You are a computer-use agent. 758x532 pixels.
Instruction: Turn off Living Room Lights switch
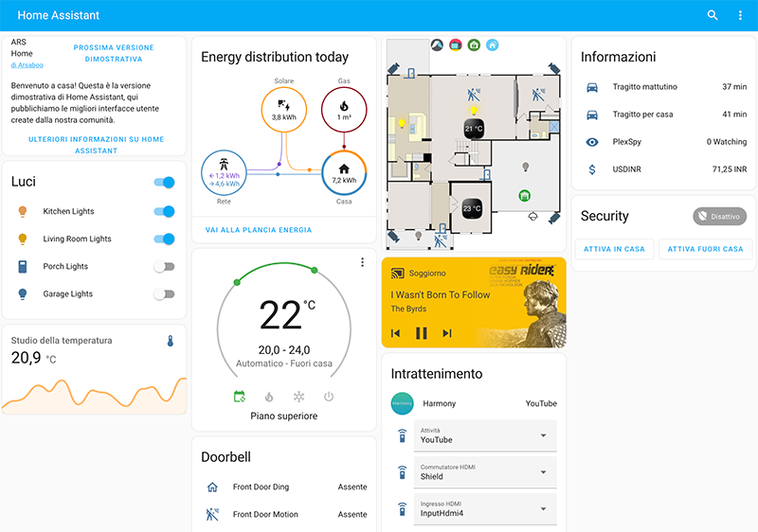[164, 239]
